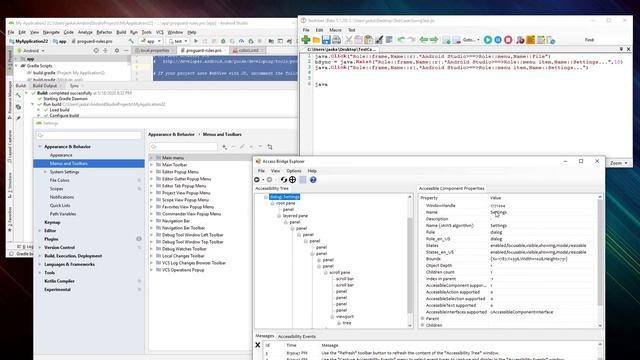Switch to local.properties editor tab

[154, 50]
